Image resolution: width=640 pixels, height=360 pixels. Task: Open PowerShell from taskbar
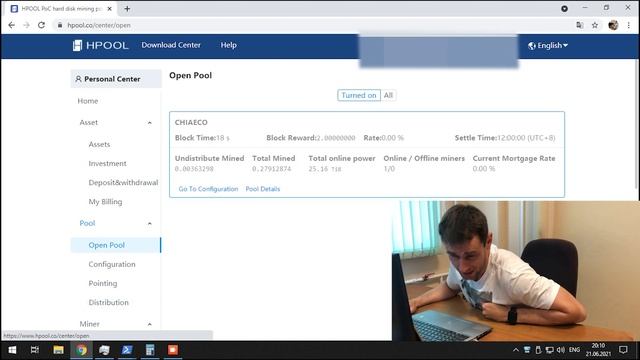click(x=127, y=350)
